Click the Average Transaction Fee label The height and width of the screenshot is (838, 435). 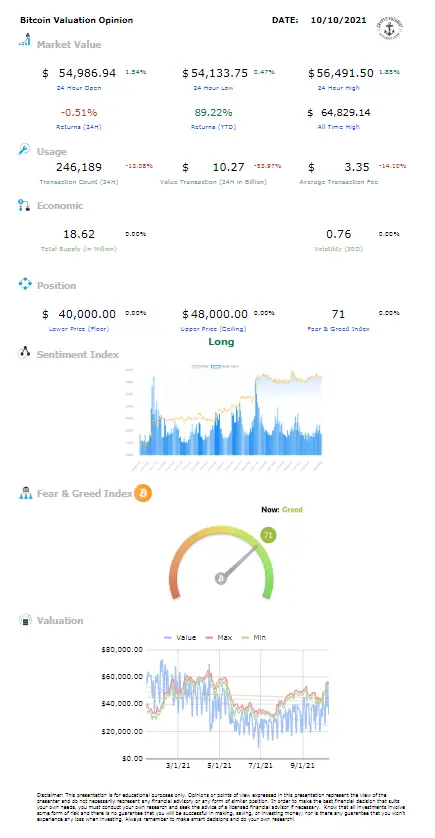[338, 182]
